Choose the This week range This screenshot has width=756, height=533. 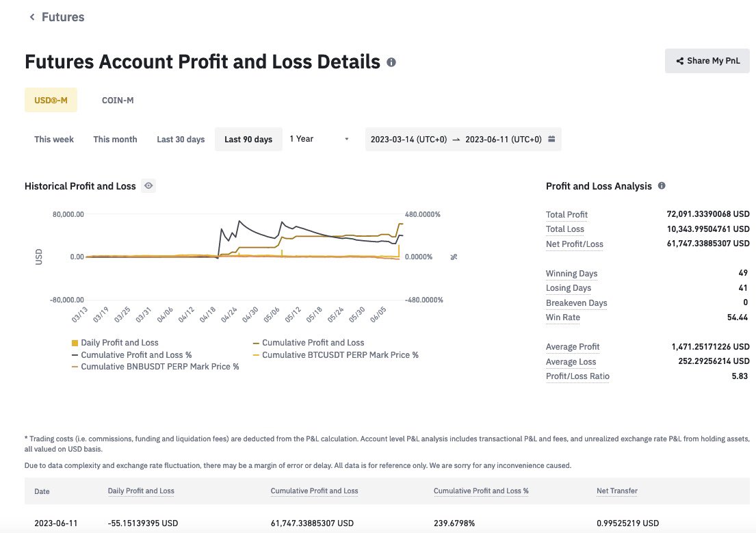[x=54, y=140]
